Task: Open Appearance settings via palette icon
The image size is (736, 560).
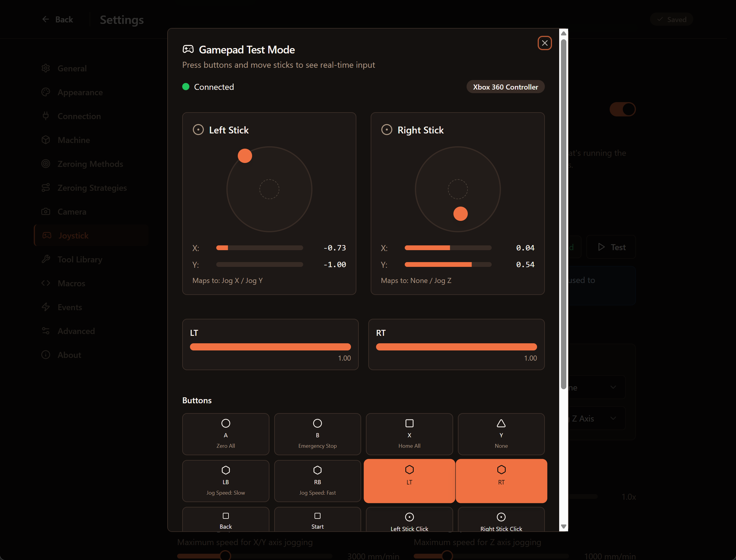Action: tap(46, 92)
